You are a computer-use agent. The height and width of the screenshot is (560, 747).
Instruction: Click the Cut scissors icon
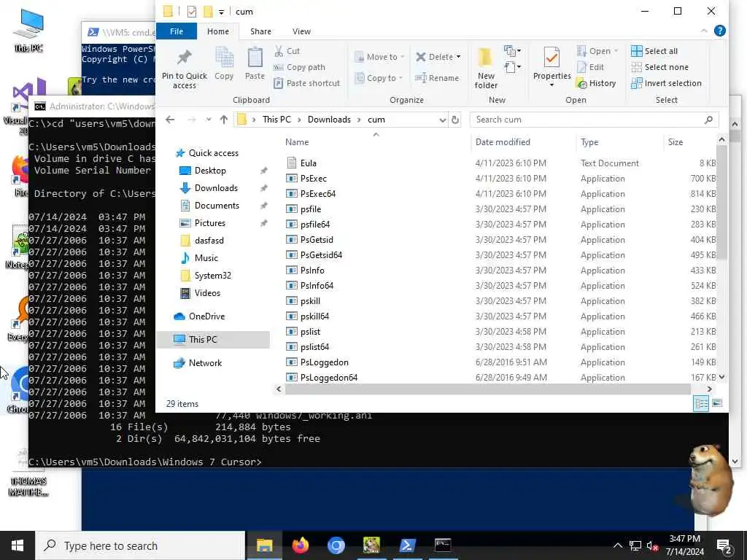point(279,51)
